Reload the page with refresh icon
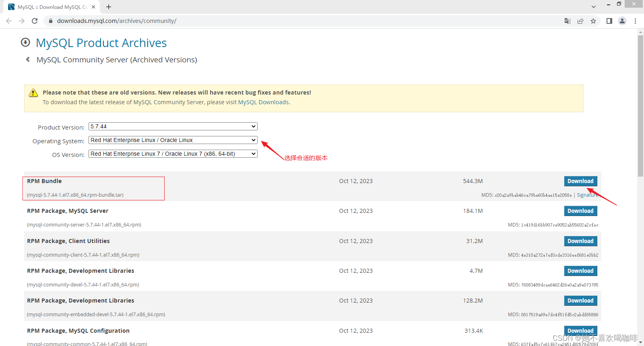 tap(35, 21)
